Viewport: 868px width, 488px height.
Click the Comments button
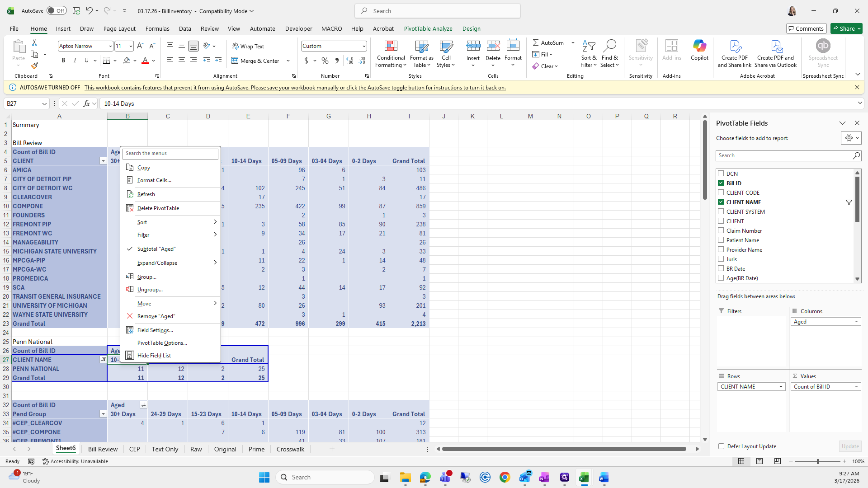click(806, 28)
